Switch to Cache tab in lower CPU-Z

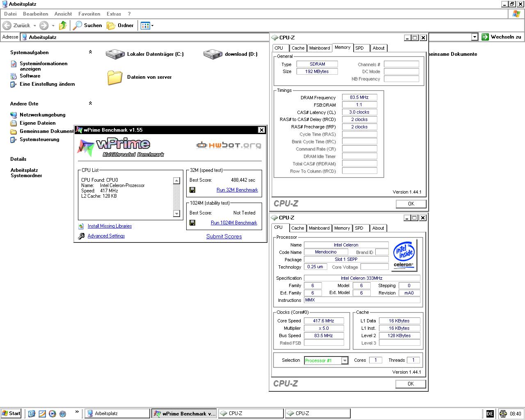click(x=298, y=228)
